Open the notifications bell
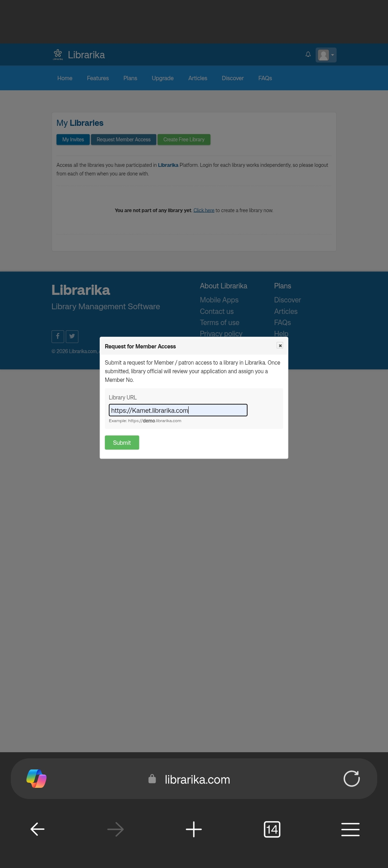This screenshot has width=388, height=868. (308, 54)
